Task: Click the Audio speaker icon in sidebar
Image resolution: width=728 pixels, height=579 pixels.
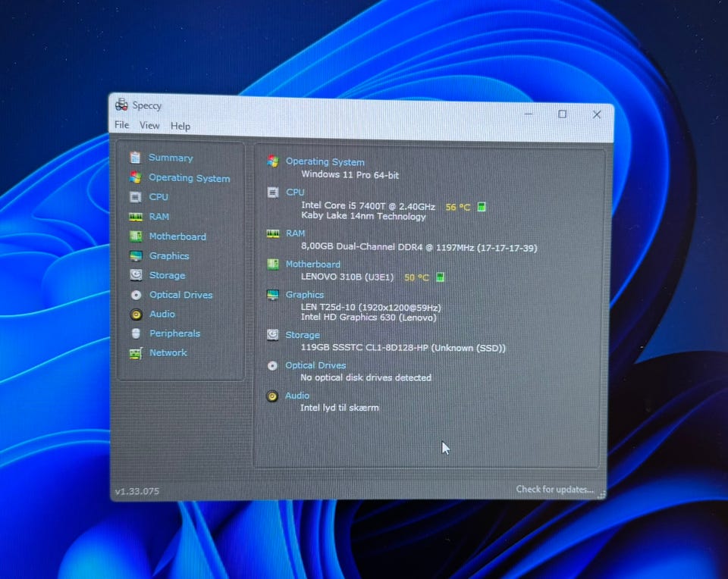Action: pyautogui.click(x=136, y=314)
